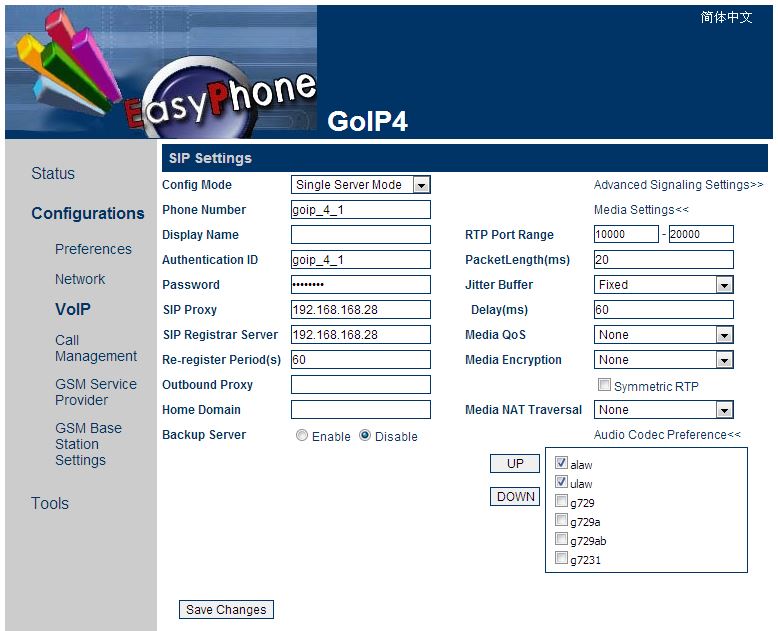Click the Re-register Period field

pos(361,360)
